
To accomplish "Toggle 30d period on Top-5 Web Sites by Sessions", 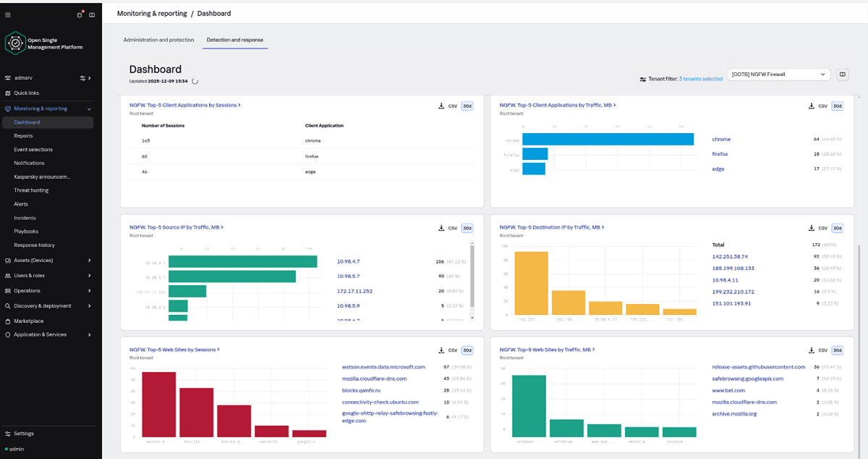I will tap(467, 350).
